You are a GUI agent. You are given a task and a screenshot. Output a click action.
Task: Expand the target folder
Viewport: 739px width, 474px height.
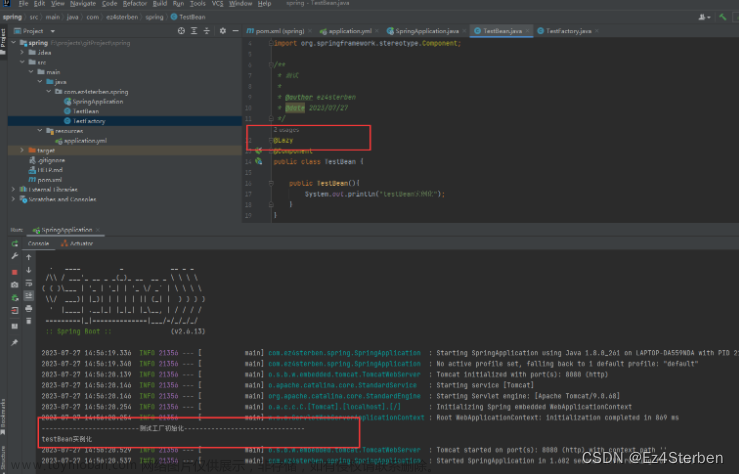[x=22, y=150]
